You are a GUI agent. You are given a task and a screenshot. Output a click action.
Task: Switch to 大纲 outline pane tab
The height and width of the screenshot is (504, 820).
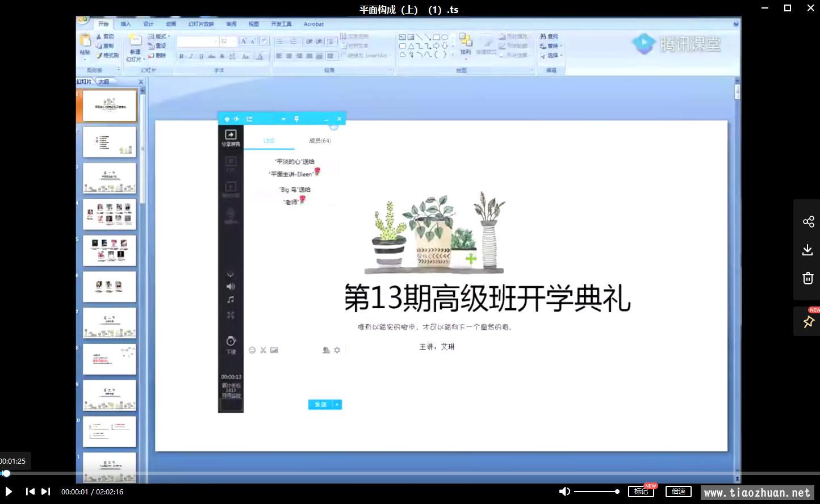tap(104, 82)
